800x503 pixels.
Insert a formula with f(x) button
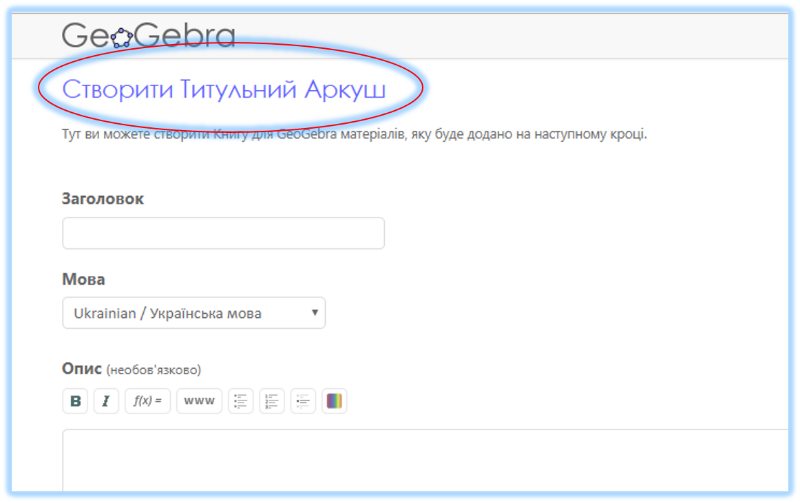pos(147,401)
